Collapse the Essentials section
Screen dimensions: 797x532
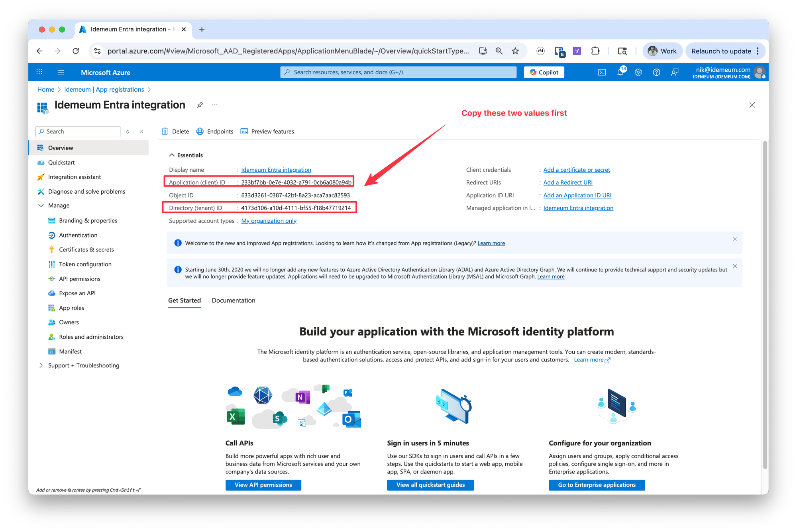click(186, 155)
